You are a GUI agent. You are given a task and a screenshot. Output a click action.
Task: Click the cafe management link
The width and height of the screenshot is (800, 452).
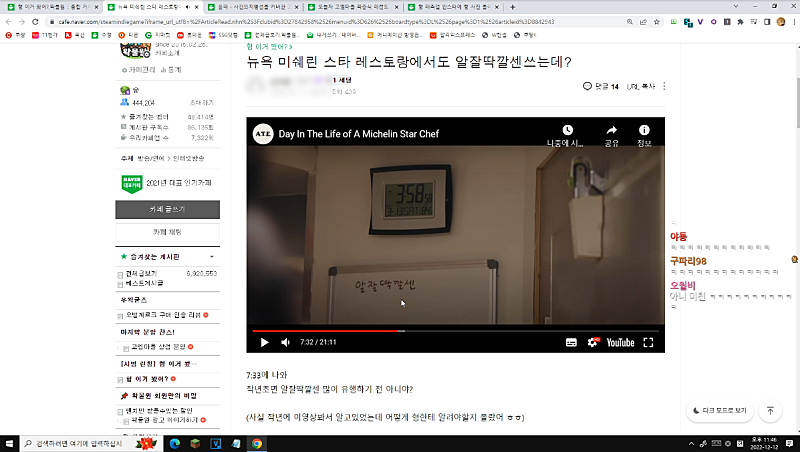pyautogui.click(x=138, y=70)
